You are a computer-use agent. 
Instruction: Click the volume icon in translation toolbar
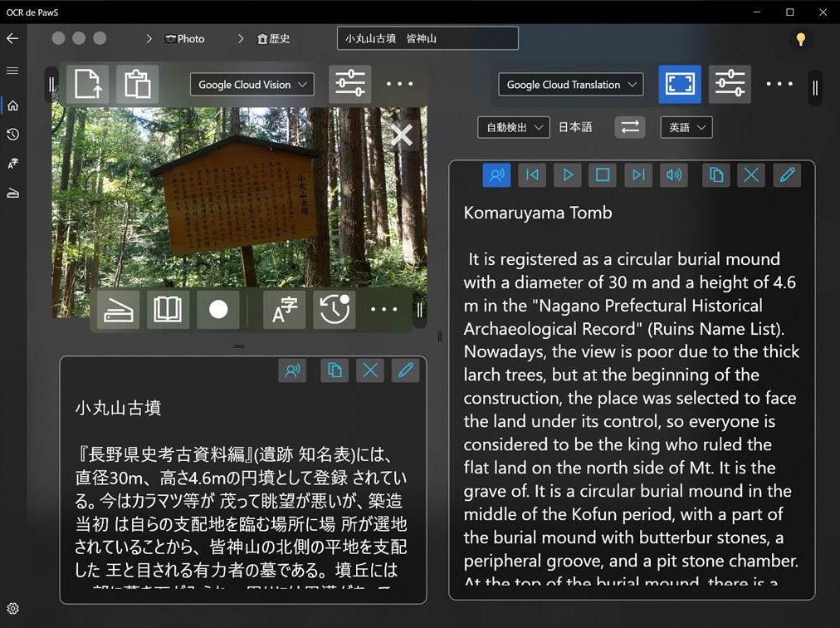tap(674, 174)
